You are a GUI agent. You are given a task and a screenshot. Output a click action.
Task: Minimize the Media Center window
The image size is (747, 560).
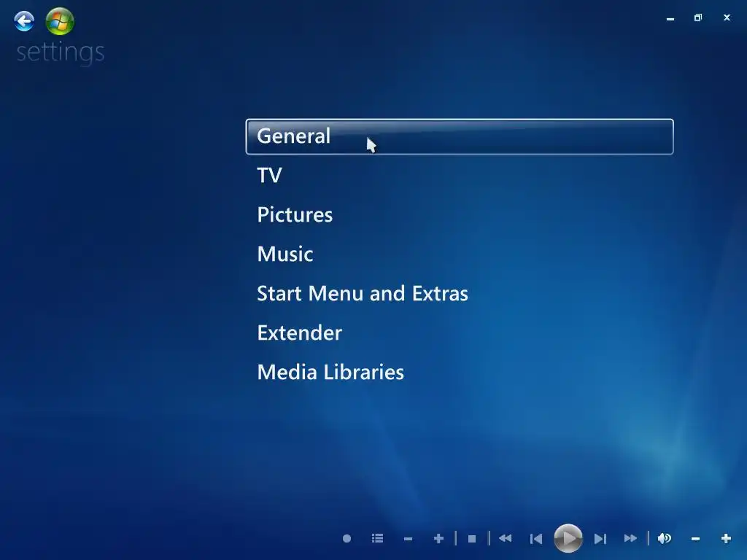(x=670, y=18)
